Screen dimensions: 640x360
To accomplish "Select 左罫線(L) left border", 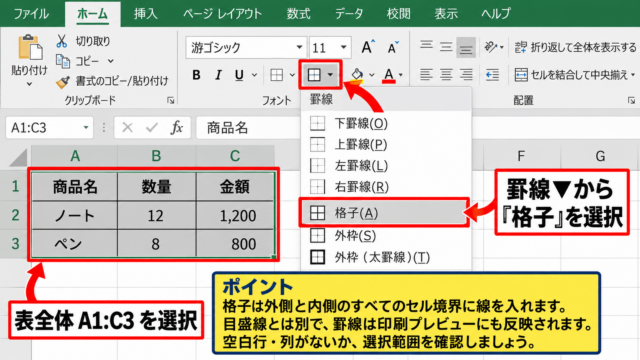I will pyautogui.click(x=386, y=166).
